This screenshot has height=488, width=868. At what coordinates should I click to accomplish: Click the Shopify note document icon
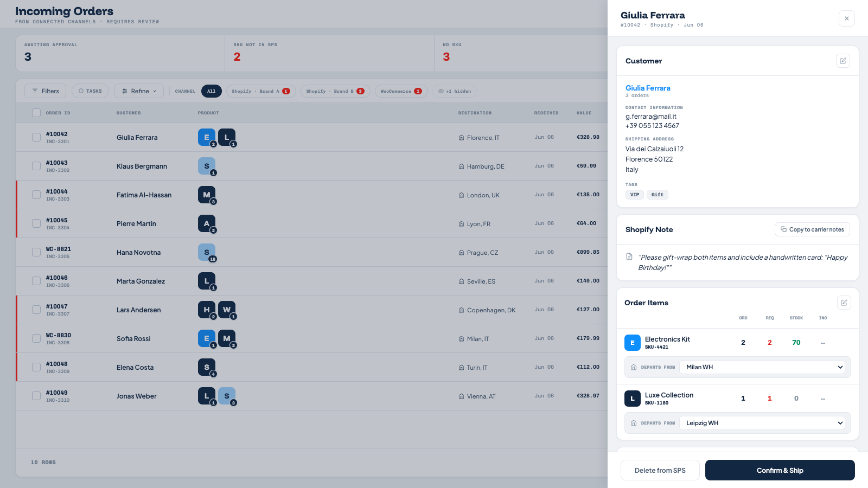[x=629, y=256]
